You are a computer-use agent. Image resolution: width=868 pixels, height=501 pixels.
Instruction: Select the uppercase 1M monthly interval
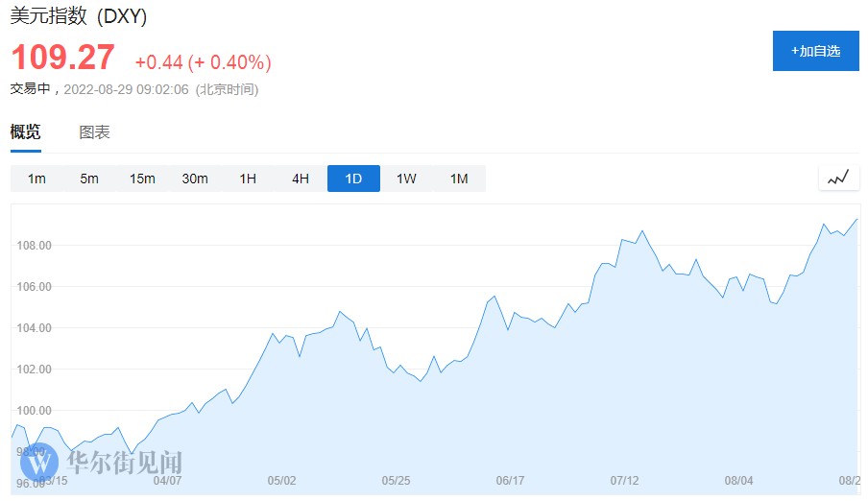(x=459, y=179)
